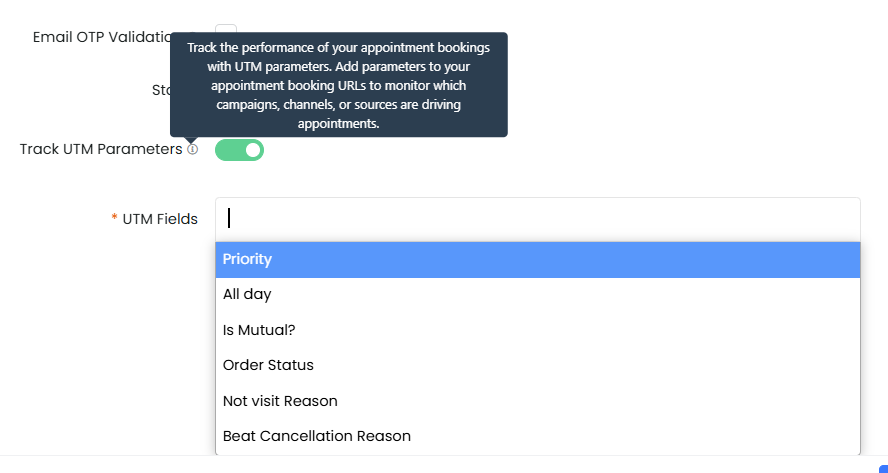This screenshot has height=473, width=888.
Task: Choose the Not visit Reason option
Action: (x=537, y=401)
